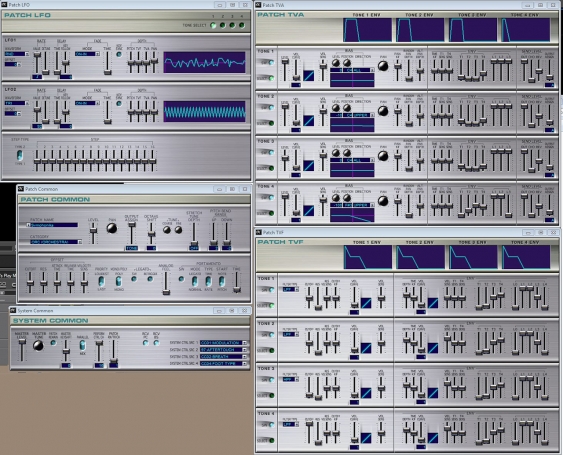The height and width of the screenshot is (455, 563).
Task: Click the LFO2 waveform display
Action: click(x=204, y=111)
